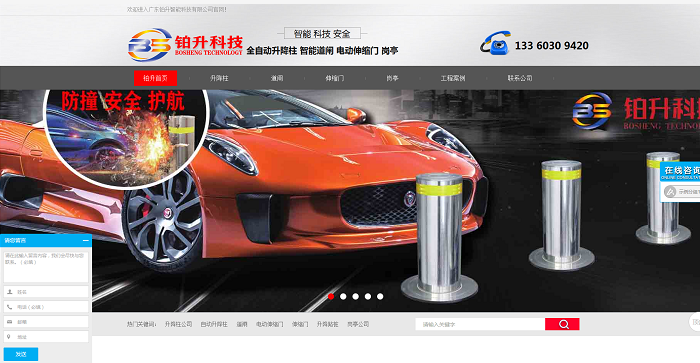Screen dimensions: 700x363
Task: Switch to the third carousel slide dot
Action: pos(355,296)
